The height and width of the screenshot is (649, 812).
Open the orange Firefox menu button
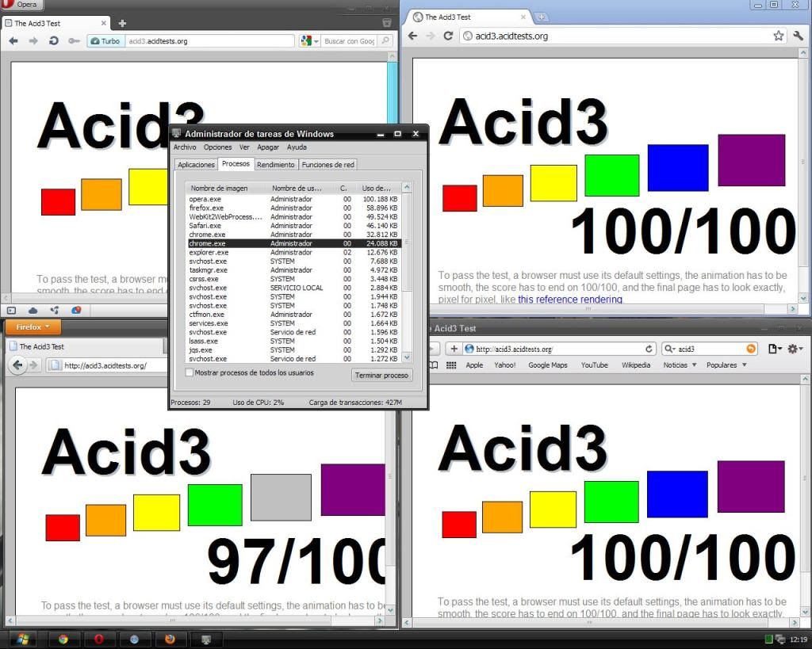(x=33, y=327)
